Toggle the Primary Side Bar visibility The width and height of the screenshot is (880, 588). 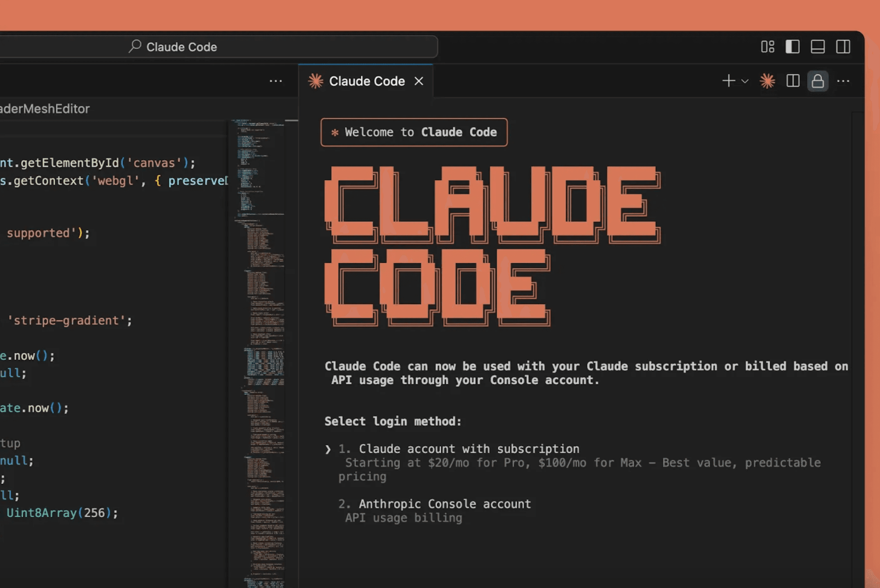tap(793, 47)
